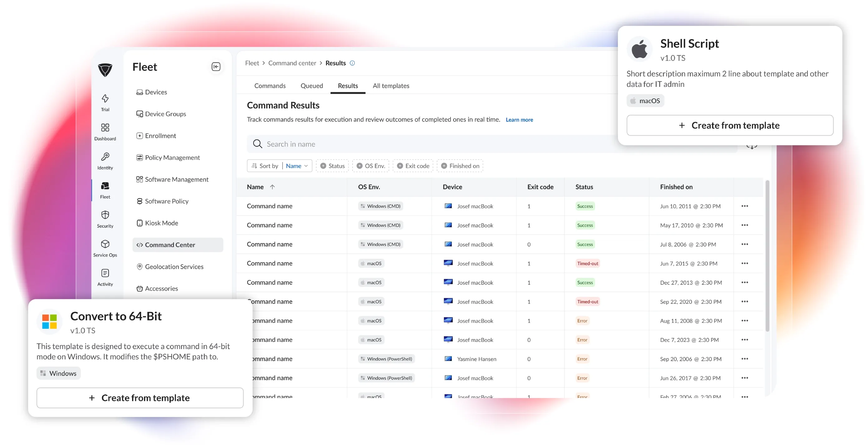
Task: Click the Exit code column header
Action: pyautogui.click(x=540, y=187)
